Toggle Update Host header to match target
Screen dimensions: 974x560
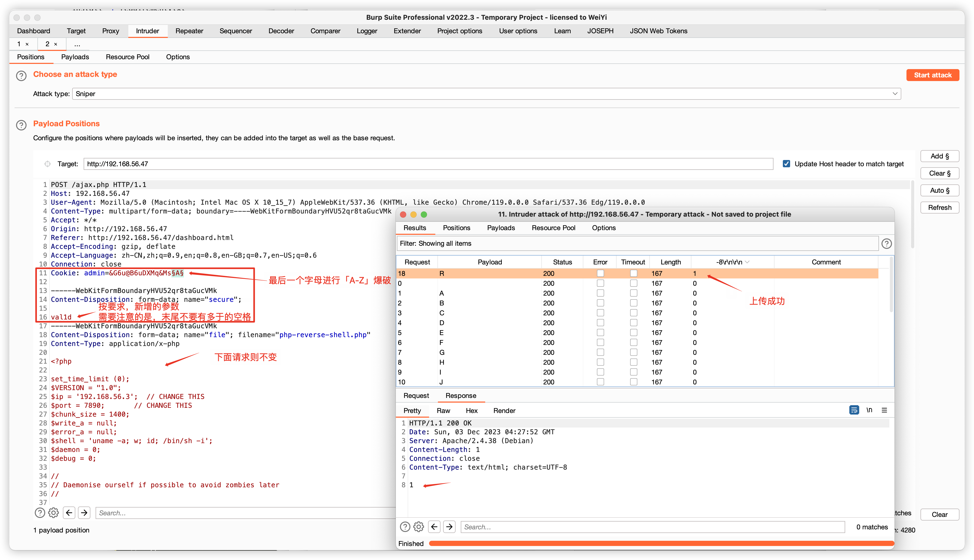click(786, 164)
